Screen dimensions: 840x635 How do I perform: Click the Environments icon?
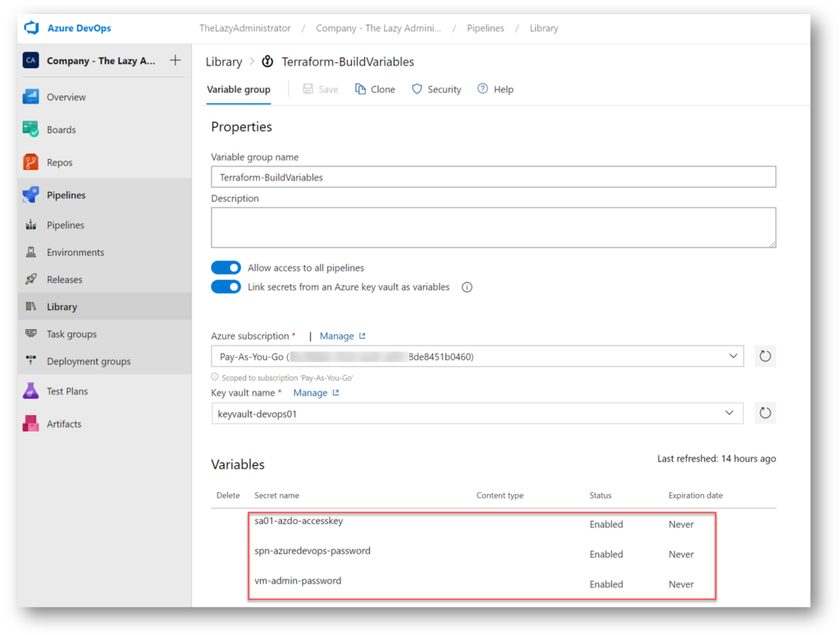click(x=31, y=252)
